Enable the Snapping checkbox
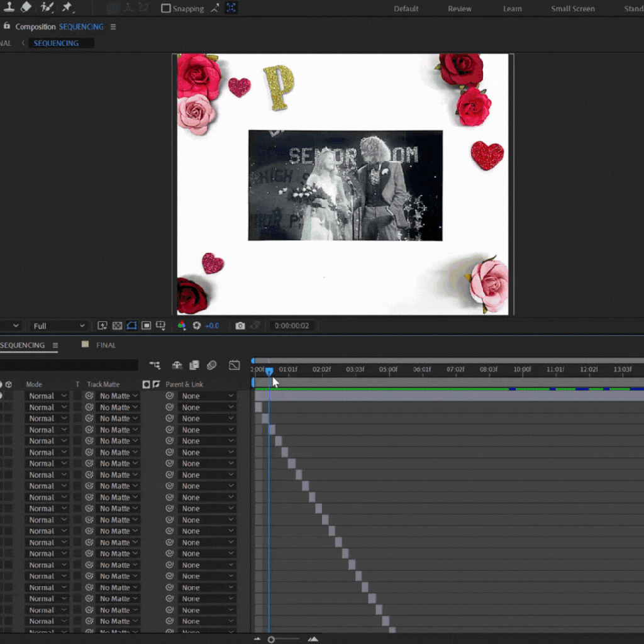Image resolution: width=644 pixels, height=644 pixels. click(166, 9)
